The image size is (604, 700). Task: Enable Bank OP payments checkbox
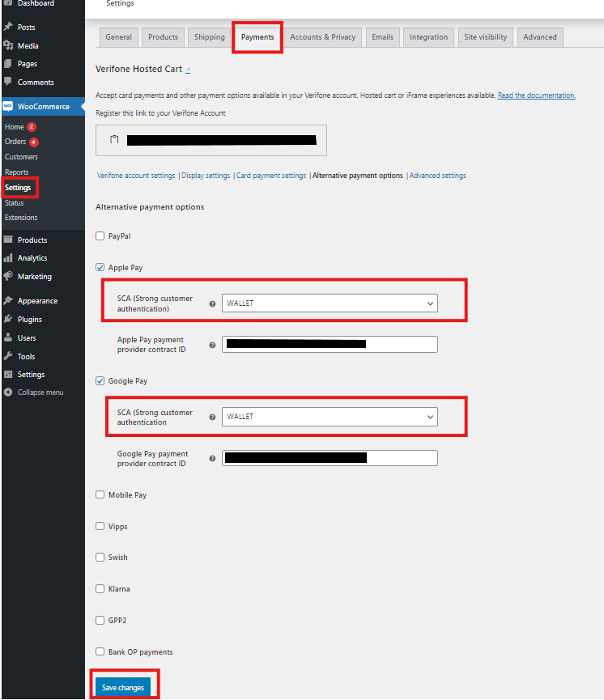(x=100, y=651)
